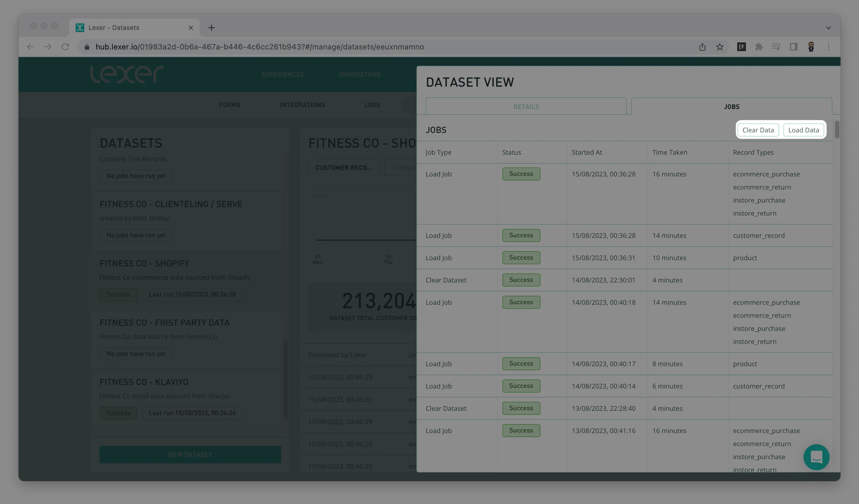Select the Jobs tab
The width and height of the screenshot is (859, 504).
click(732, 107)
